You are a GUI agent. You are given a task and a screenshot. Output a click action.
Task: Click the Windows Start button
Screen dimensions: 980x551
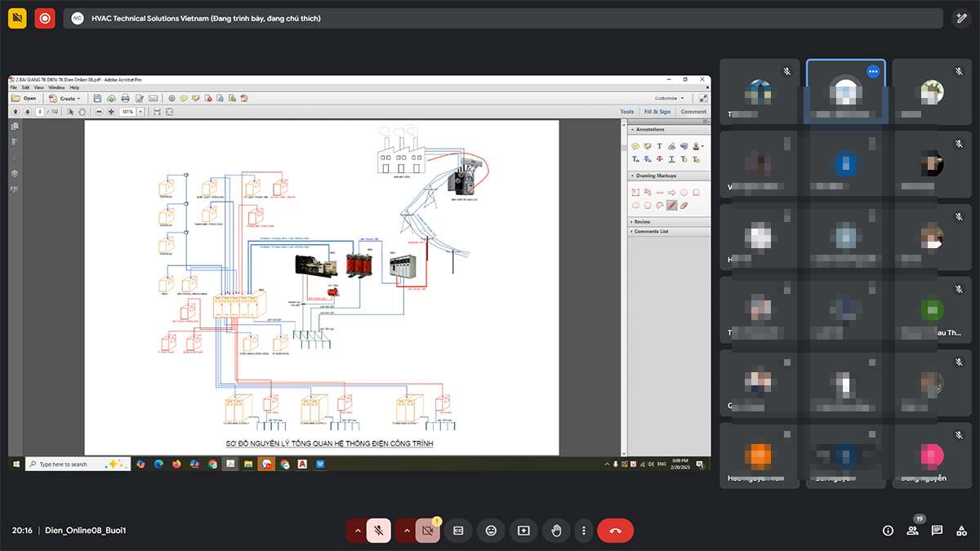[x=16, y=464]
